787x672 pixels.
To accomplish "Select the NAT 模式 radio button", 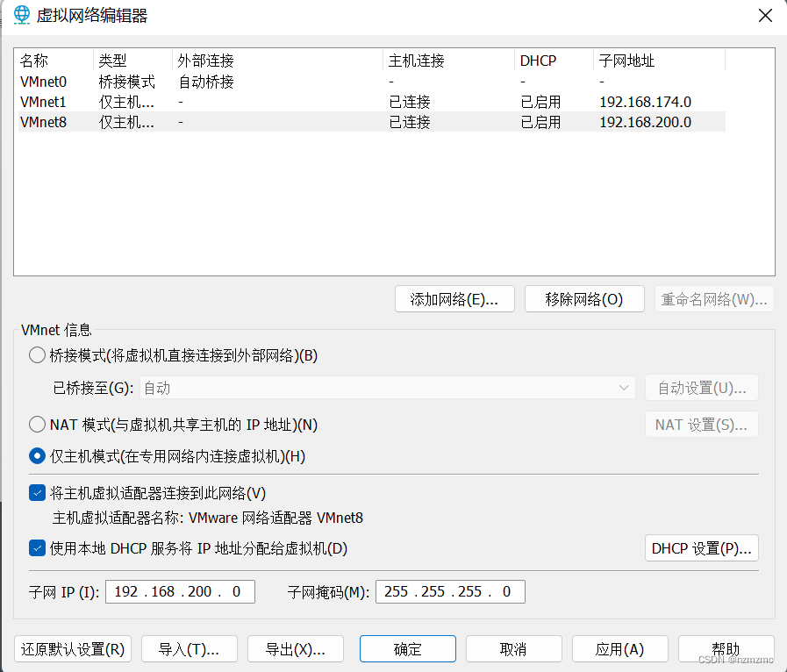I will pyautogui.click(x=37, y=425).
